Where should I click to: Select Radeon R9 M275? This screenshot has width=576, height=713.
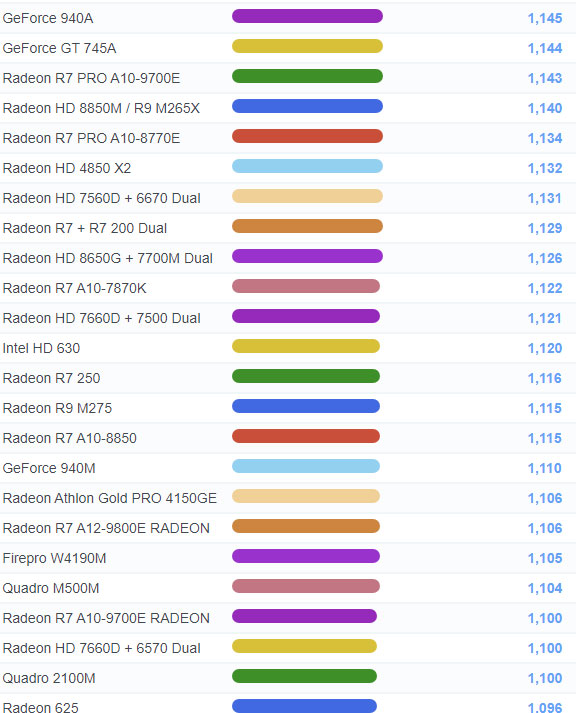pyautogui.click(x=57, y=408)
